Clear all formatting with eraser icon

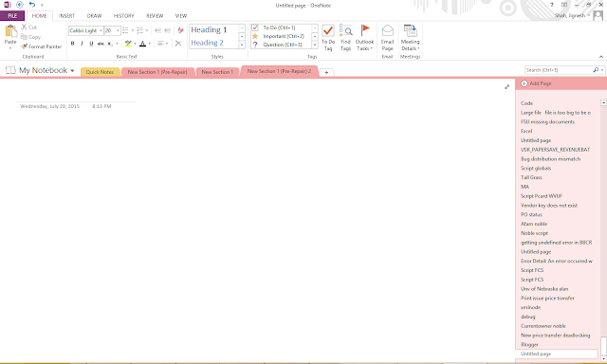click(x=180, y=30)
